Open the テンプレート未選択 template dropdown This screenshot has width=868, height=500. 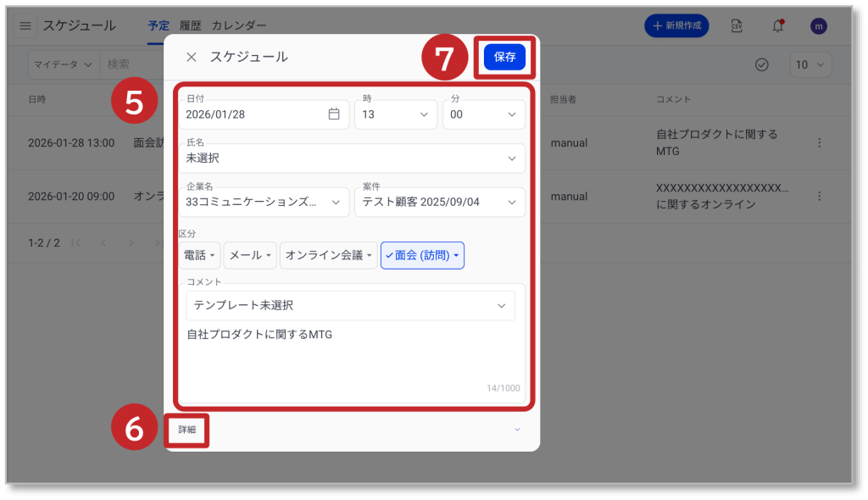click(350, 305)
